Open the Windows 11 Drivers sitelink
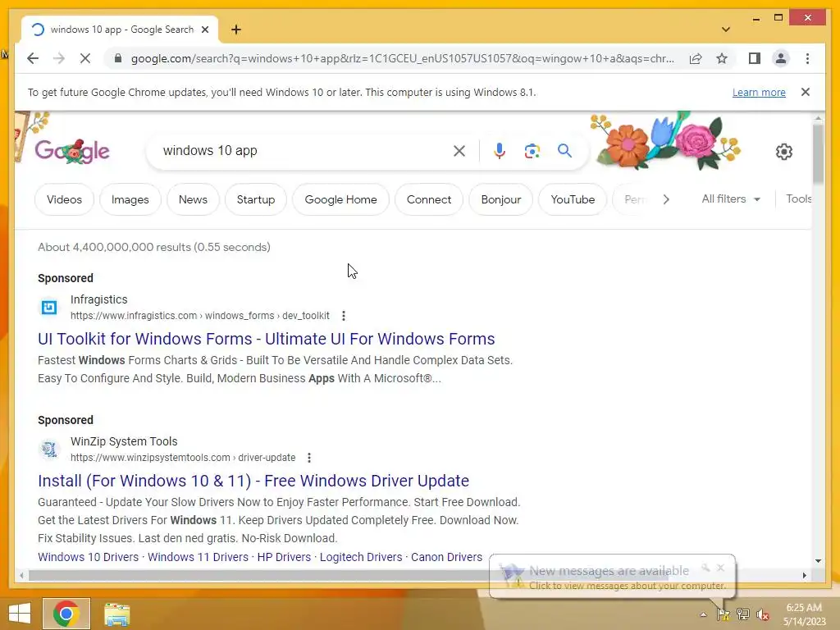Viewport: 840px width, 630px height. tap(198, 557)
